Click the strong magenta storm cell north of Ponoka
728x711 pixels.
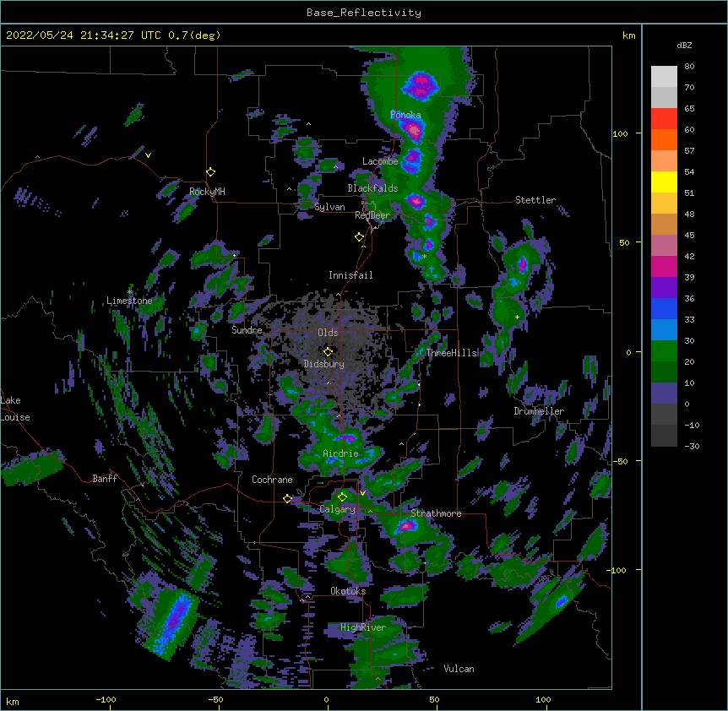[x=421, y=85]
